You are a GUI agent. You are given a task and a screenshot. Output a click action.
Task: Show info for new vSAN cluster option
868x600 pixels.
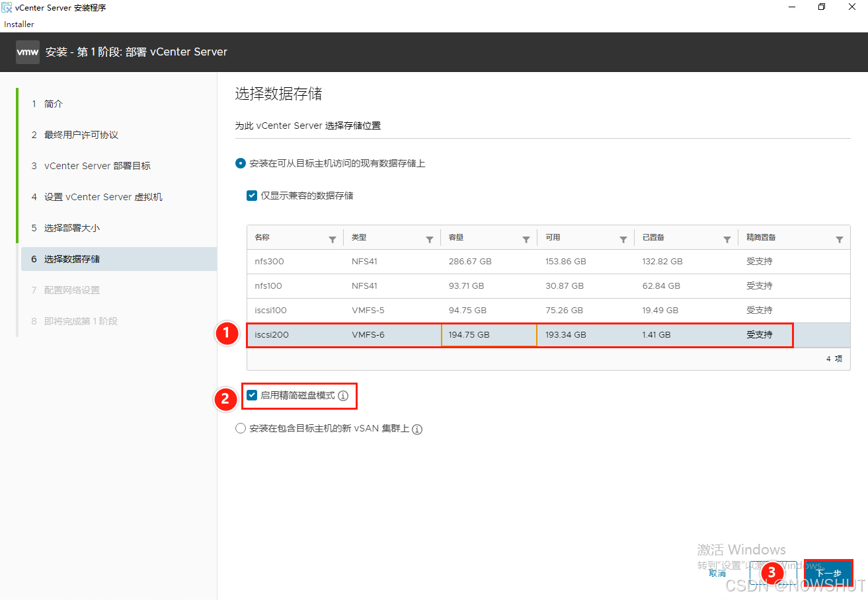417,429
